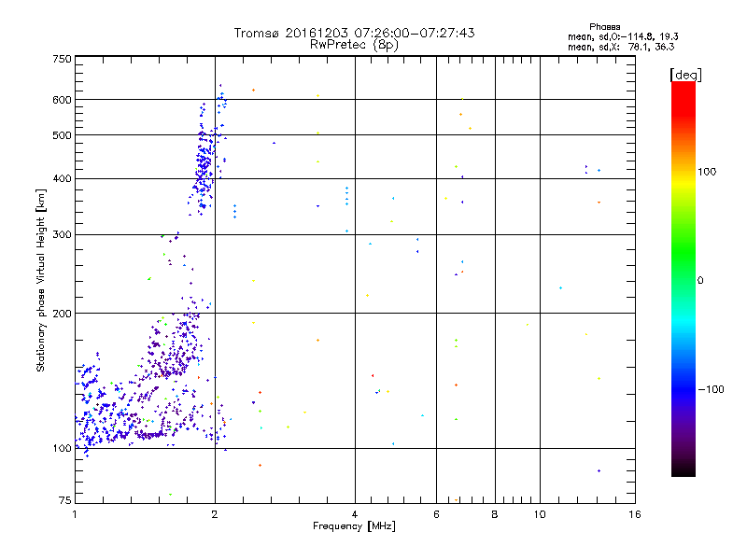Screen dimensions: 747x560
Task: Click the '[deg]' colorbar unit label
Action: pyautogui.click(x=685, y=75)
